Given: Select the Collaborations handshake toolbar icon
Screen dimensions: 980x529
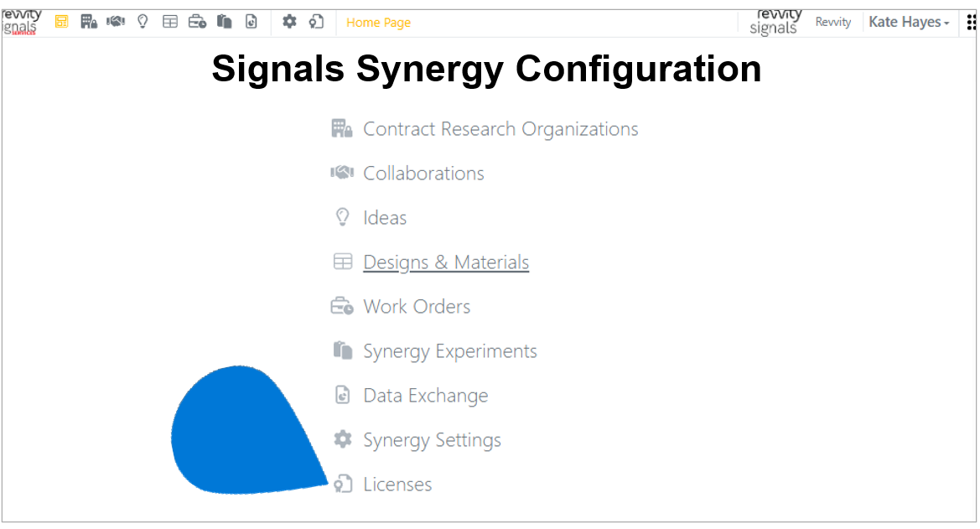Looking at the screenshot, I should 116,22.
